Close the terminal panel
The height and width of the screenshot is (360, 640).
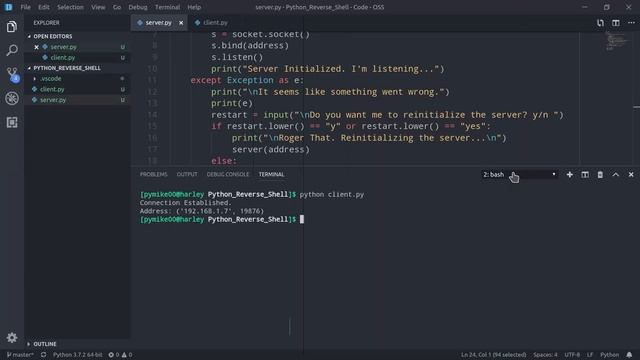click(x=631, y=175)
